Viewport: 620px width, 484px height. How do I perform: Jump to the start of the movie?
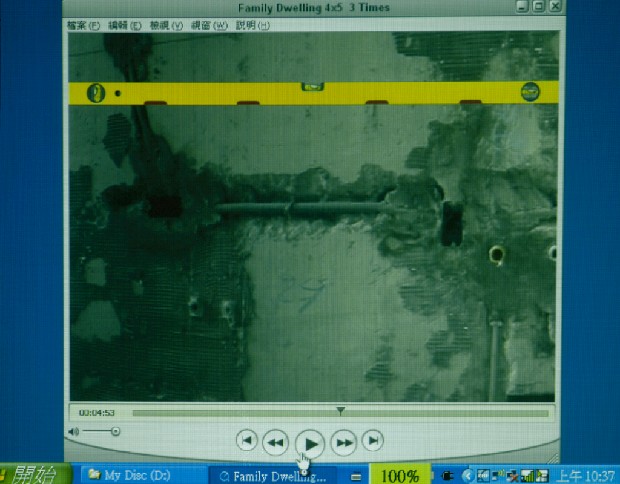tap(247, 440)
